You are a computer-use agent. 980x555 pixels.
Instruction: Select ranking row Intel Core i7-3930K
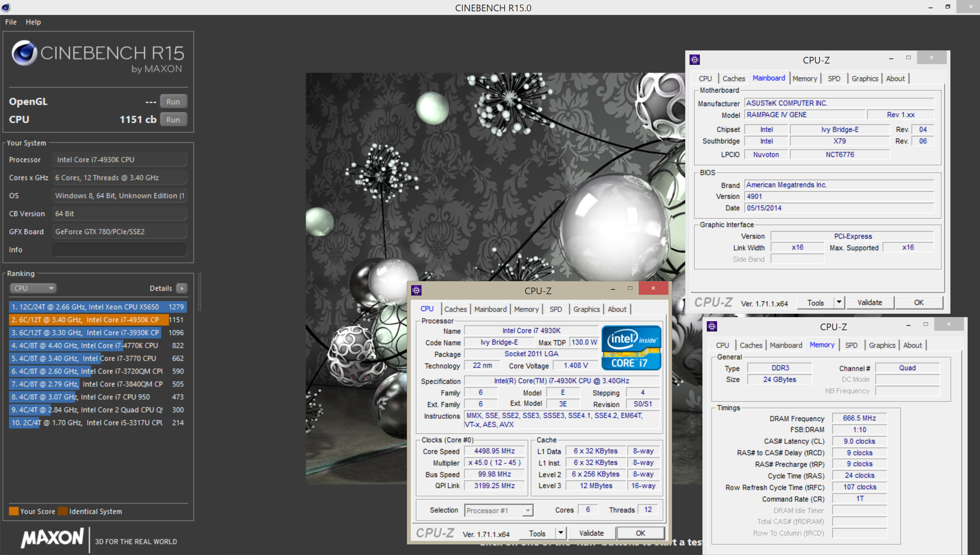(x=97, y=333)
